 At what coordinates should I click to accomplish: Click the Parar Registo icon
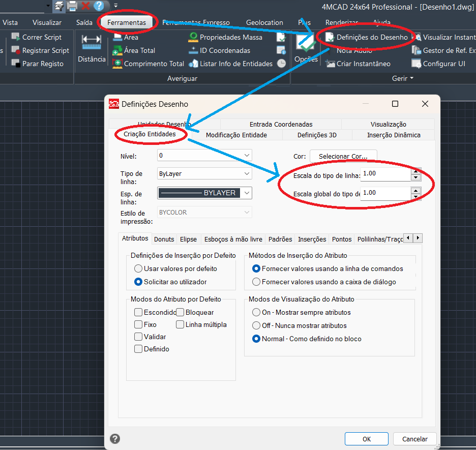[x=15, y=63]
